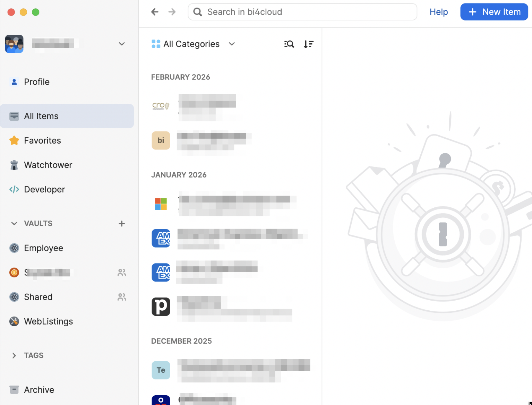Image resolution: width=532 pixels, height=405 pixels.
Task: Click the Shared vault gear icon
Action: coord(14,297)
